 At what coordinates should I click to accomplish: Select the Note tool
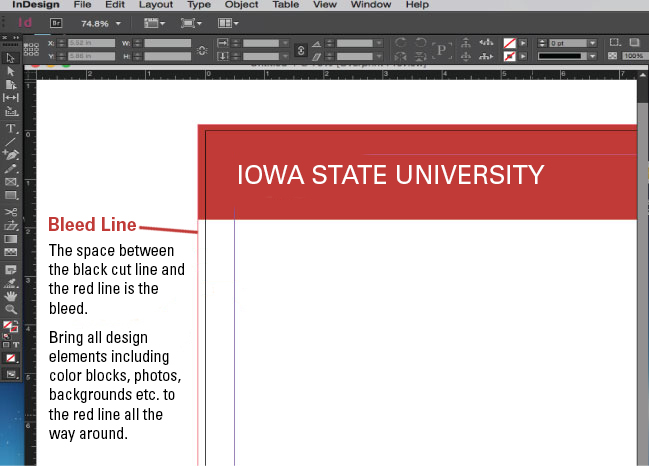pos(11,270)
